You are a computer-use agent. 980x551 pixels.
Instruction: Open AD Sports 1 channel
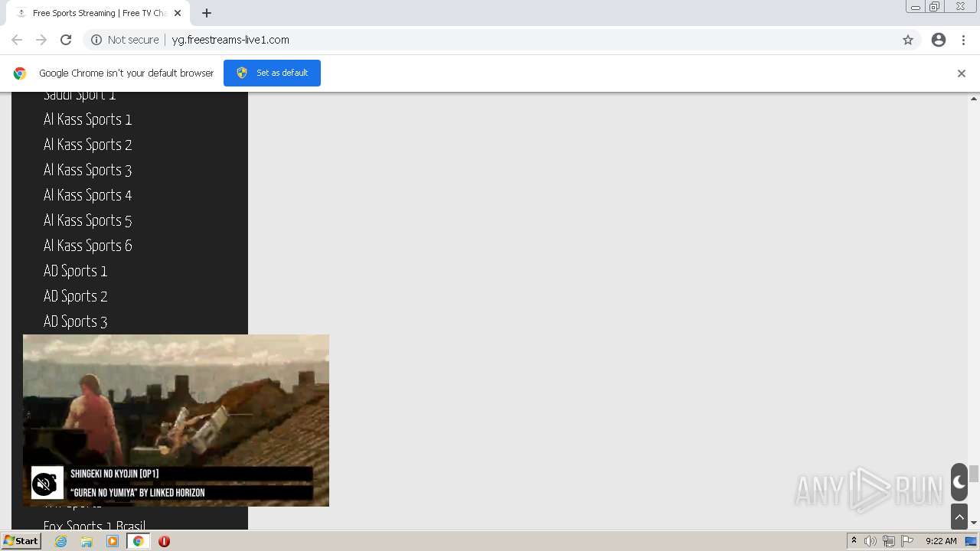(x=76, y=271)
